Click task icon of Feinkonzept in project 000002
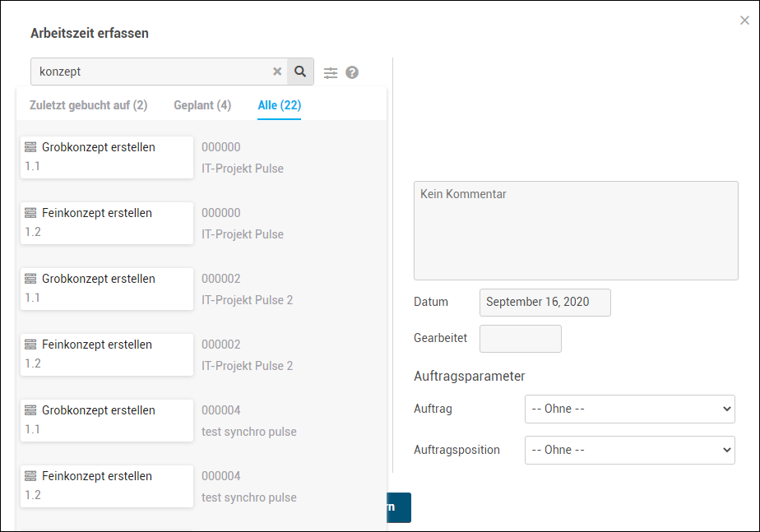Viewport: 760px width, 532px height. click(30, 345)
